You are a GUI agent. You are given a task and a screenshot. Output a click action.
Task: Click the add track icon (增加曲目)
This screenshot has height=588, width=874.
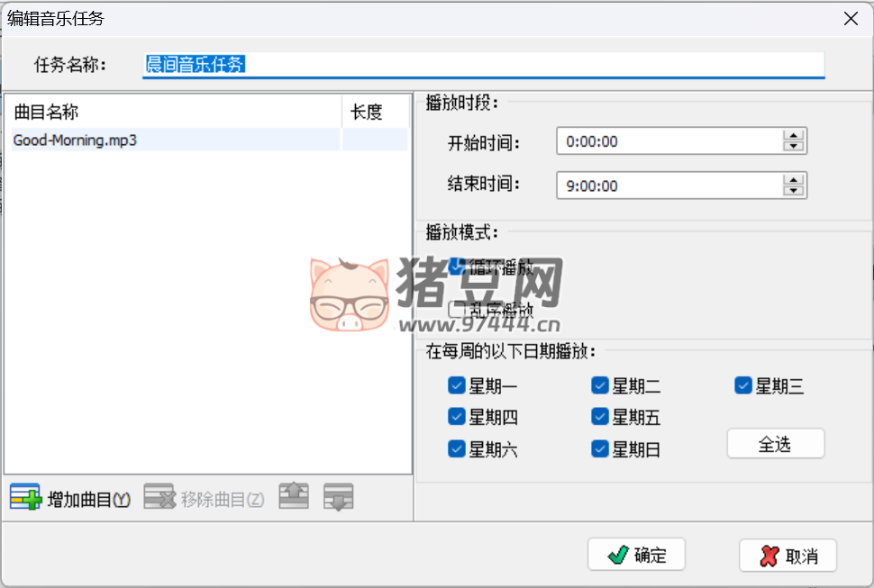tap(25, 498)
